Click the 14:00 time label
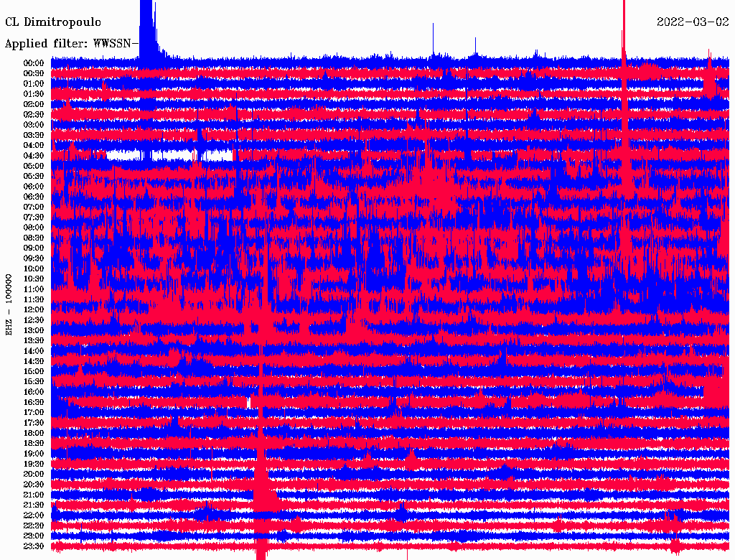 (34, 351)
